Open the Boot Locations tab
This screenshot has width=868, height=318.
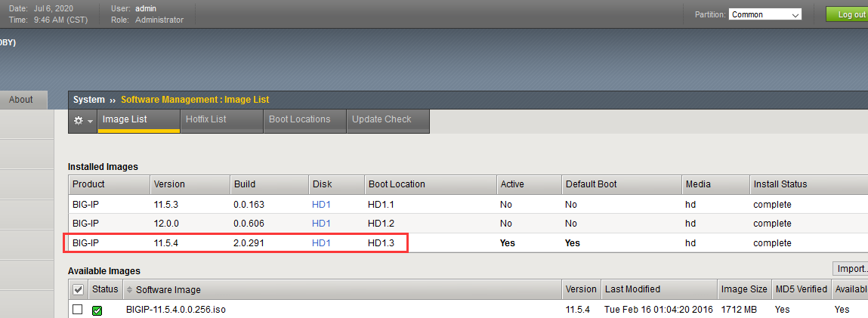299,119
